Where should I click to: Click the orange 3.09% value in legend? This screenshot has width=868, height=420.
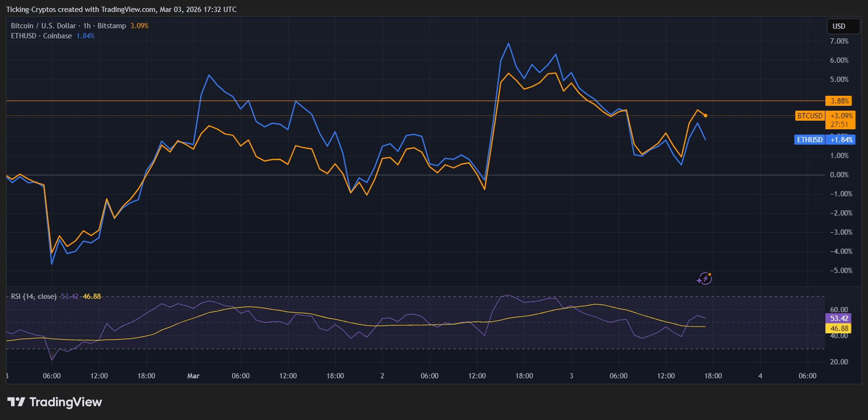tap(139, 26)
